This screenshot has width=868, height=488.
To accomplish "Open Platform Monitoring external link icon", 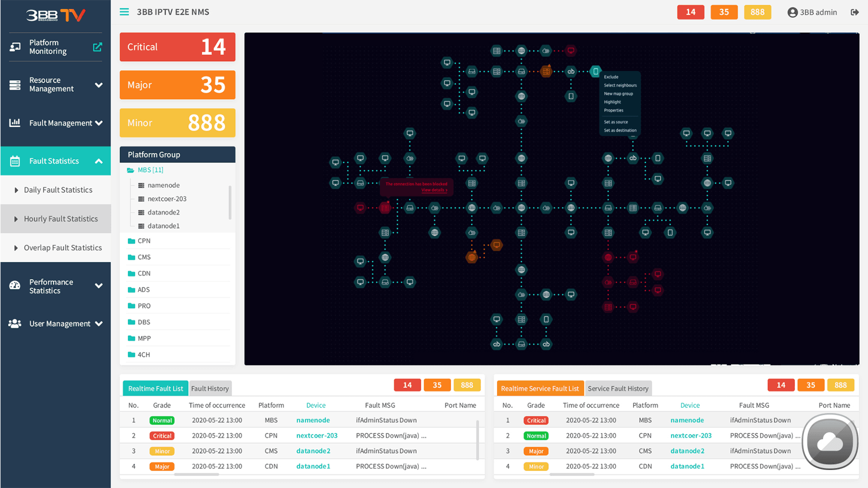I will click(x=97, y=47).
